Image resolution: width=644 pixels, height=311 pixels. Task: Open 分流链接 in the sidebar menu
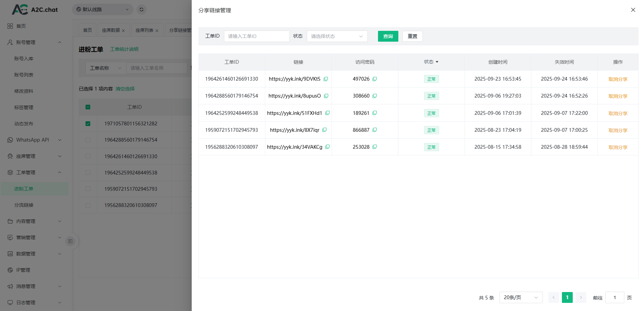coord(24,205)
